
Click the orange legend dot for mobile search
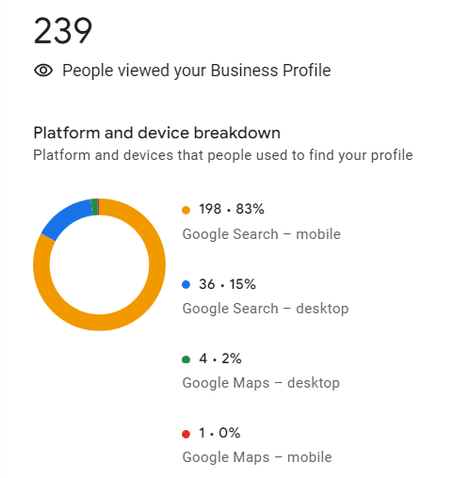tap(186, 210)
